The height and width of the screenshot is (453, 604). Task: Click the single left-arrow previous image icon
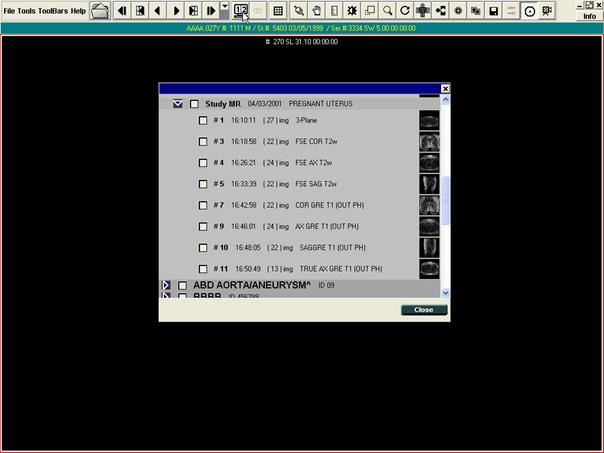[158, 10]
